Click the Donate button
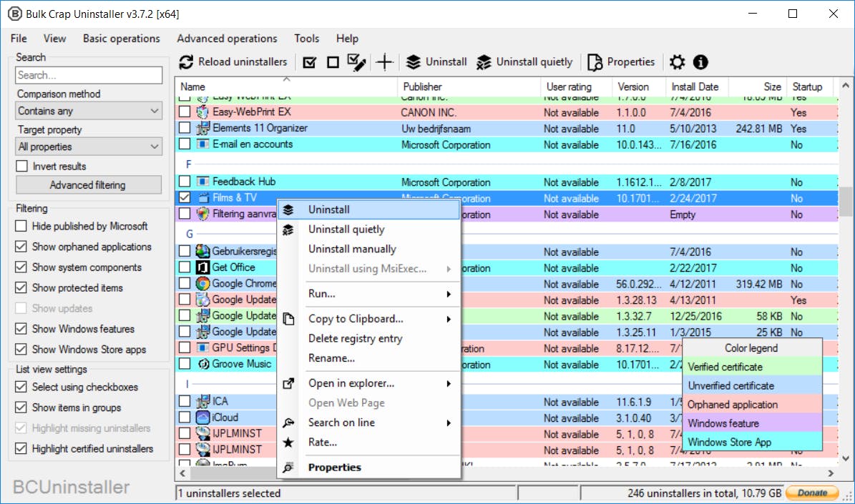 (x=812, y=493)
